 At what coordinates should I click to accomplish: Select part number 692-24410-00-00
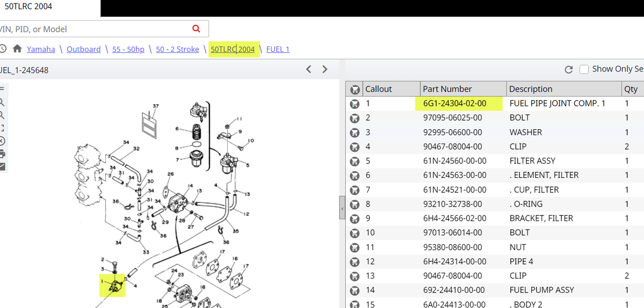coord(454,290)
